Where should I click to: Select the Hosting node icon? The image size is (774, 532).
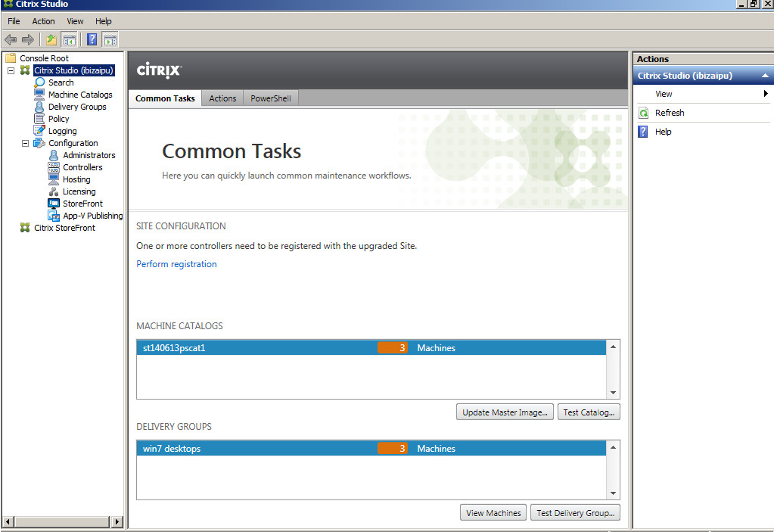point(54,179)
